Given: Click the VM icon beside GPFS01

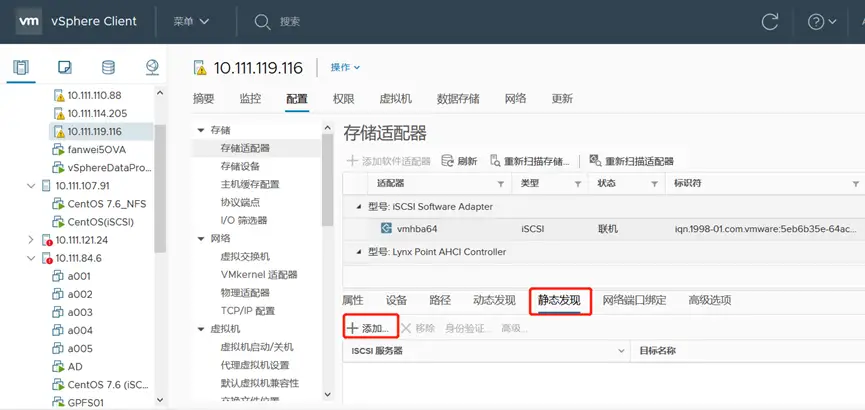Looking at the screenshot, I should click(58, 402).
